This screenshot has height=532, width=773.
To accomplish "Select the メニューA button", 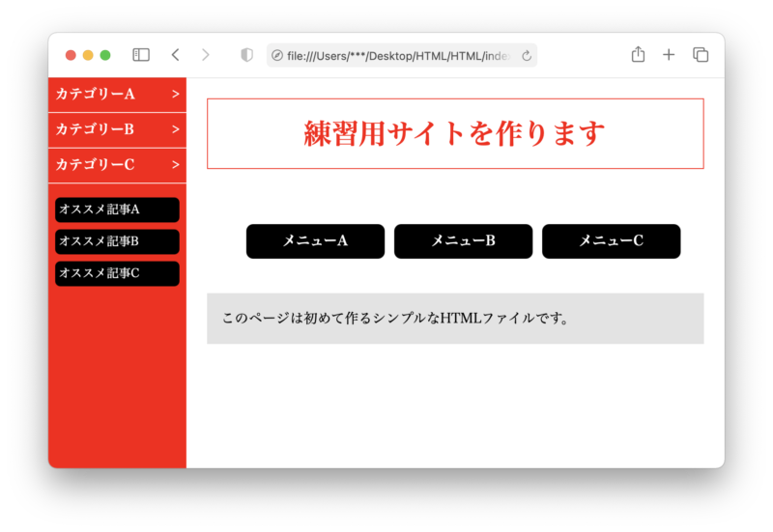I will (316, 241).
